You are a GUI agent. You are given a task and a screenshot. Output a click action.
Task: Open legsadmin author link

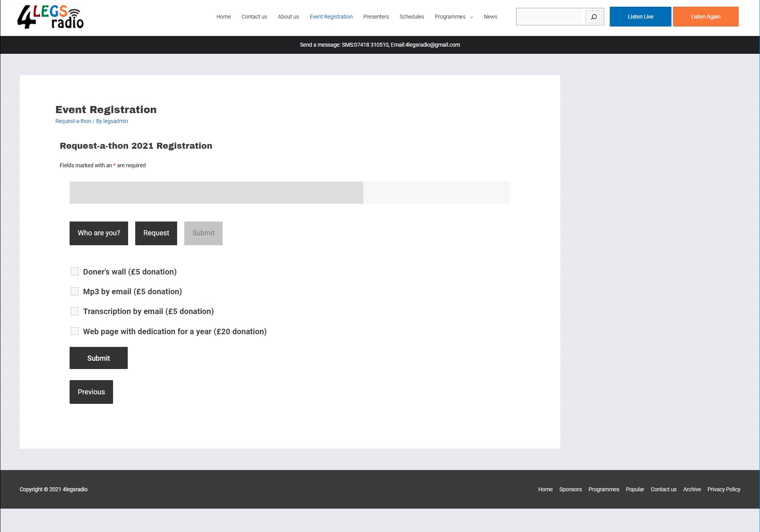(115, 121)
